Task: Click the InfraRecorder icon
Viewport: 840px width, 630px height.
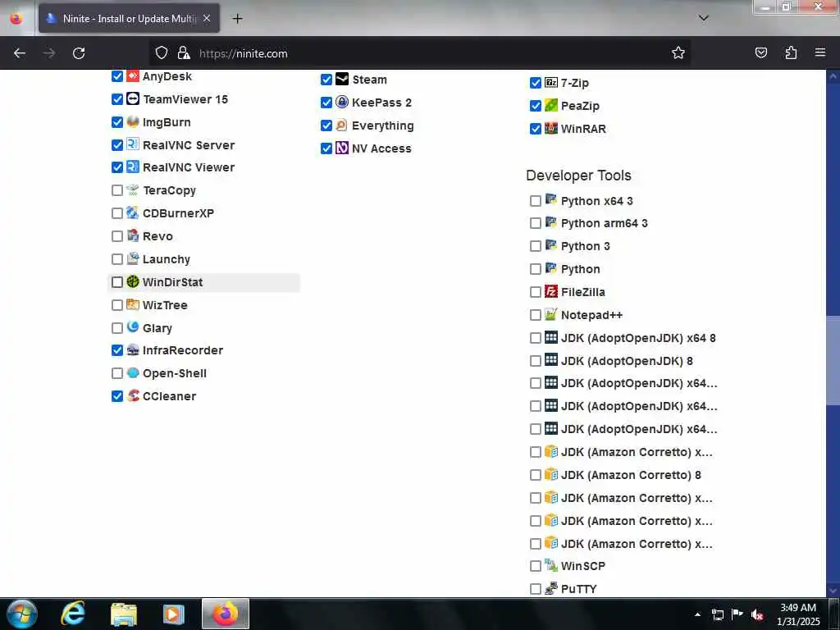Action: 133,350
